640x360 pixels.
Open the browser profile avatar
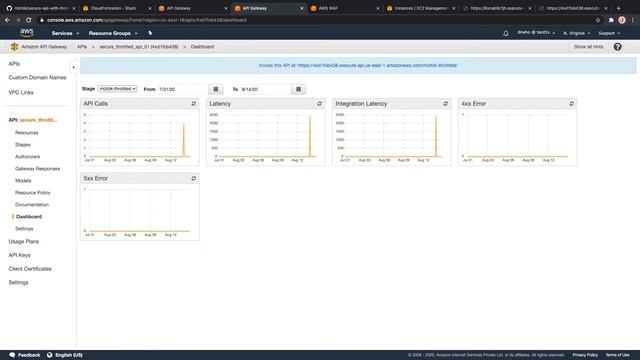pos(622,20)
